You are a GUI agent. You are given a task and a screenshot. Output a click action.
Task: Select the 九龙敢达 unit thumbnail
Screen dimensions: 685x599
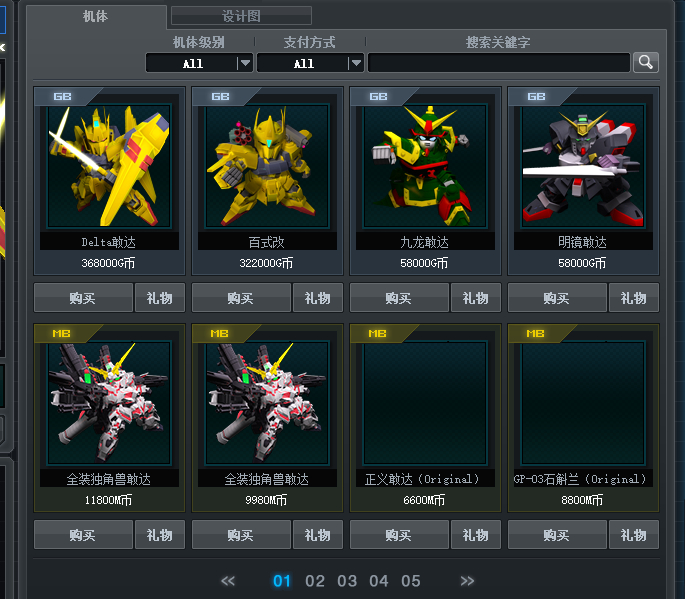point(426,166)
